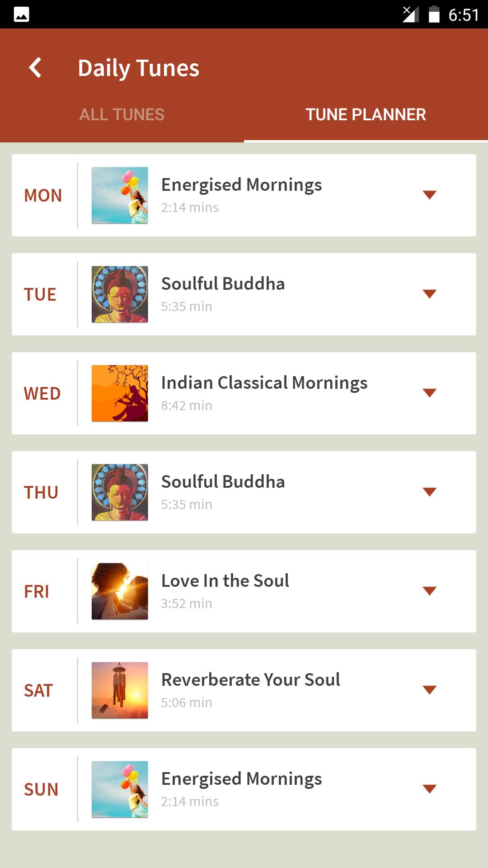Viewport: 488px width, 868px height.
Task: Tap the battery icon in status bar
Action: pos(434,14)
